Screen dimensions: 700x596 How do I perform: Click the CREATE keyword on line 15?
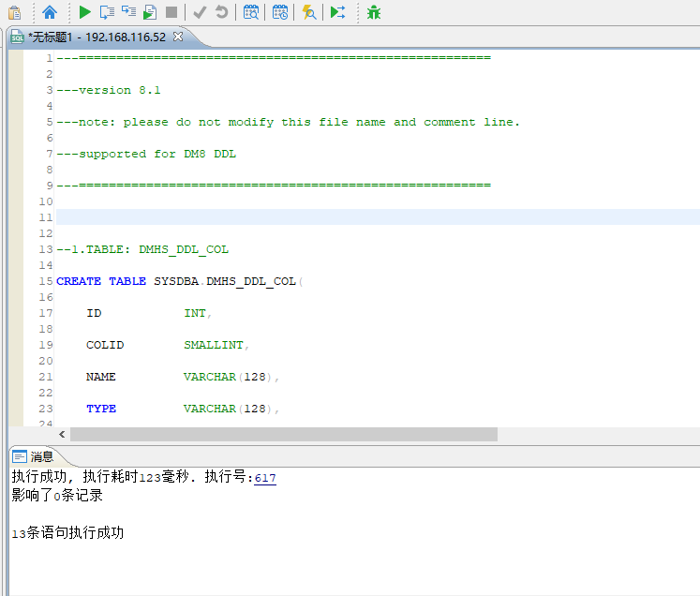pyautogui.click(x=79, y=281)
